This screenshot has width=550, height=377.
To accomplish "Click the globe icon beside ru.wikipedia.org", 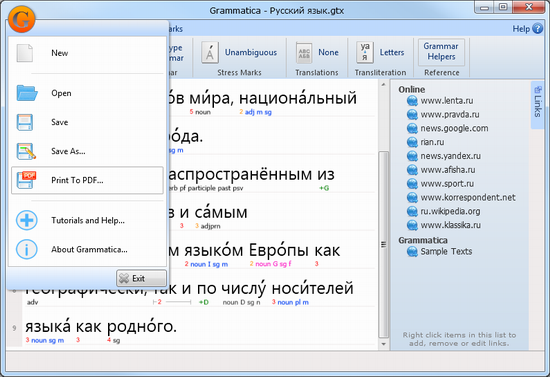I will pos(412,211).
